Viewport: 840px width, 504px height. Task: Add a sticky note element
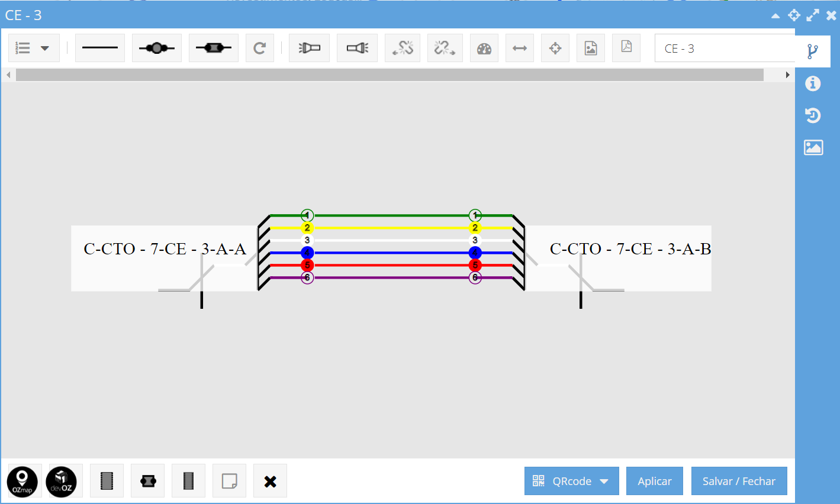pyautogui.click(x=229, y=481)
